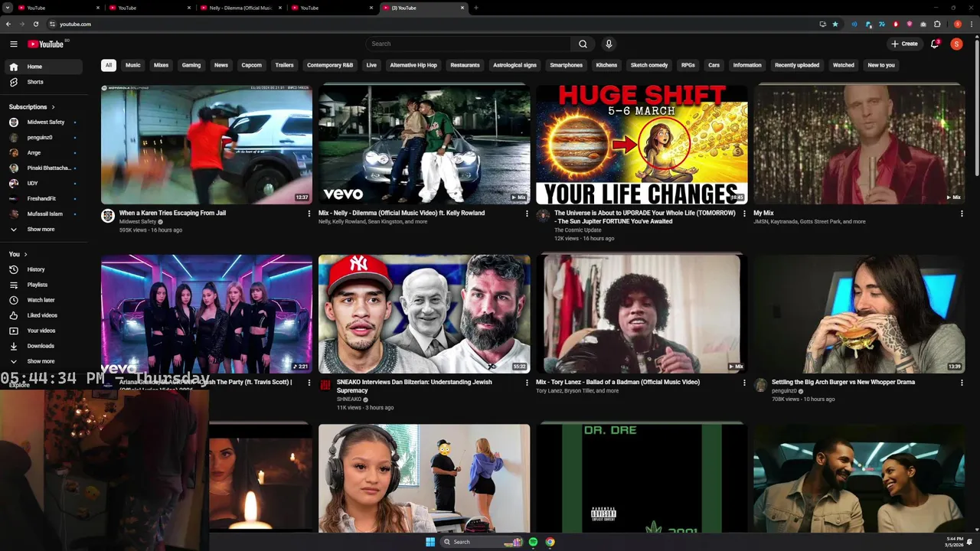980x551 pixels.
Task: Select the Sketch comedy chip
Action: (649, 65)
